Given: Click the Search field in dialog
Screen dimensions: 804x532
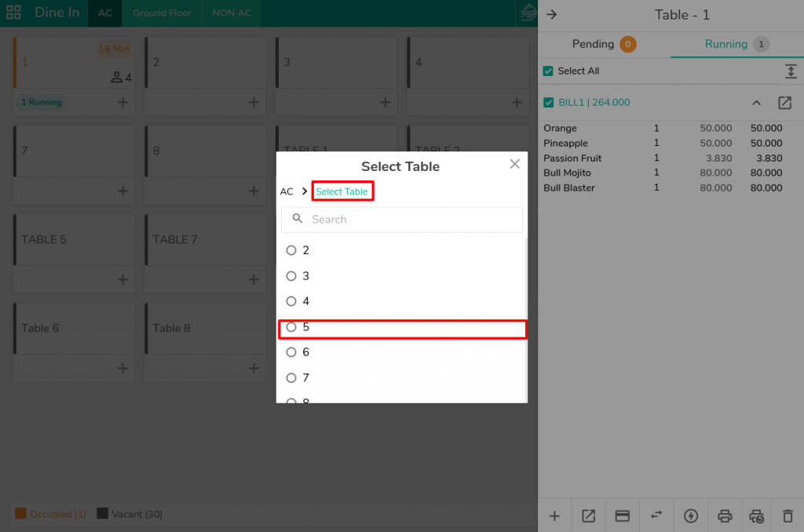Looking at the screenshot, I should pos(401,220).
